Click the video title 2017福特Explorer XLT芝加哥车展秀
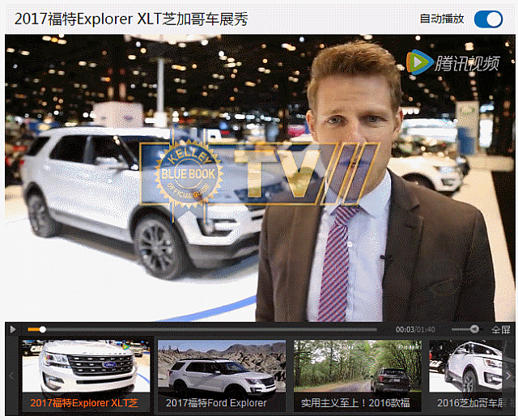Screen dimensions: 518x420 [x=131, y=19]
